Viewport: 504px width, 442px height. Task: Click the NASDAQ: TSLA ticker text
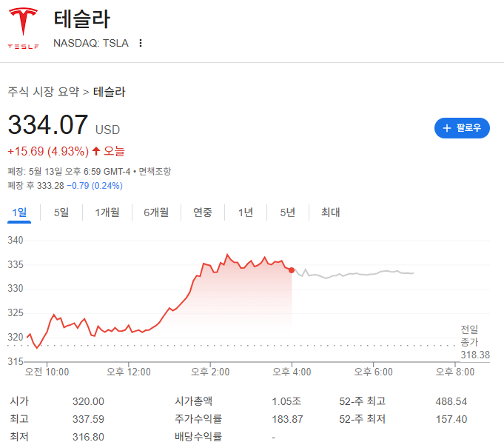(91, 43)
